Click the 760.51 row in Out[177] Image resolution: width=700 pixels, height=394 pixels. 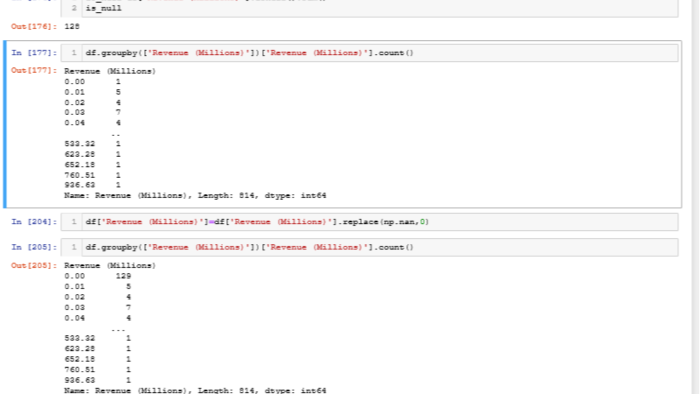(x=92, y=175)
